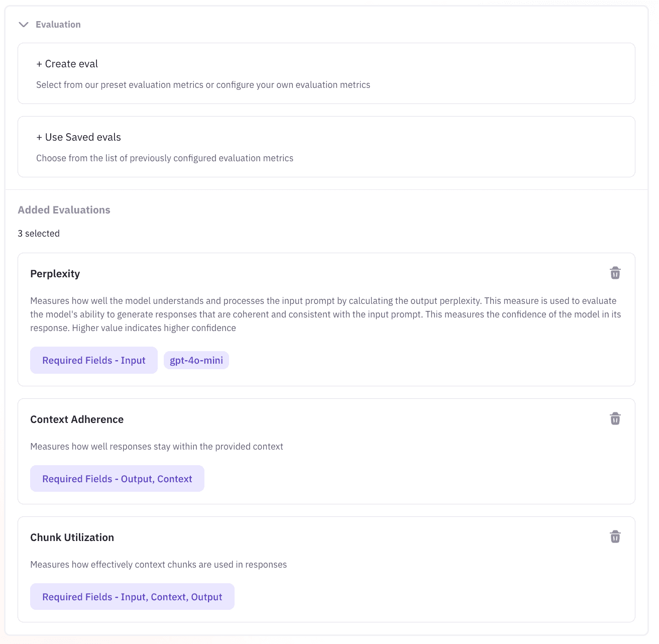
Task: Select the Perplexity evaluation title
Action: pos(55,274)
